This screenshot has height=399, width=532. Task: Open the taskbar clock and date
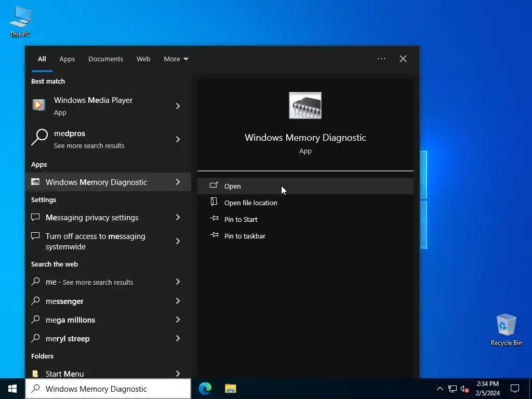point(487,389)
